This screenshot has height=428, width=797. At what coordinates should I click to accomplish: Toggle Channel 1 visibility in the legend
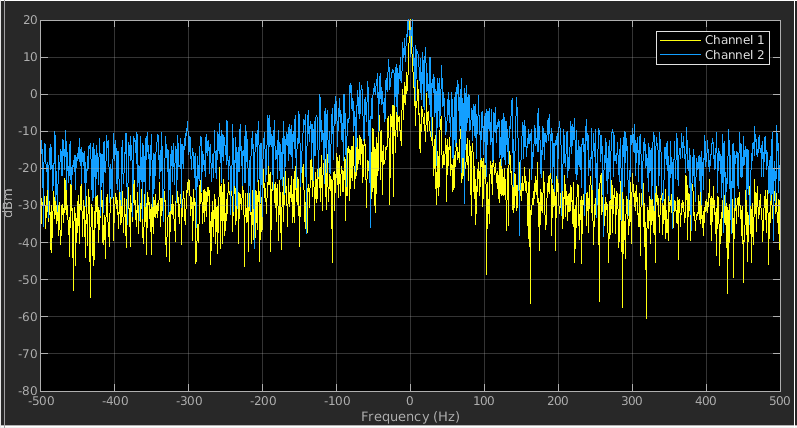[x=734, y=40]
